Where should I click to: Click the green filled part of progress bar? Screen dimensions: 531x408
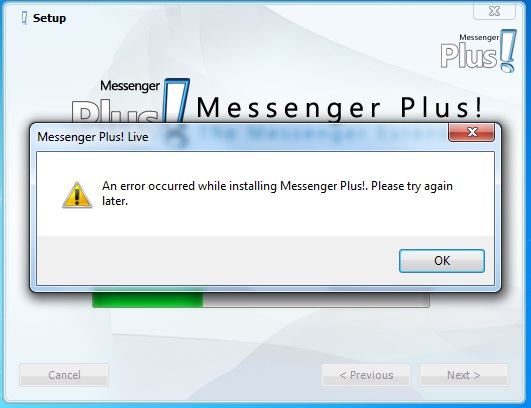point(148,300)
